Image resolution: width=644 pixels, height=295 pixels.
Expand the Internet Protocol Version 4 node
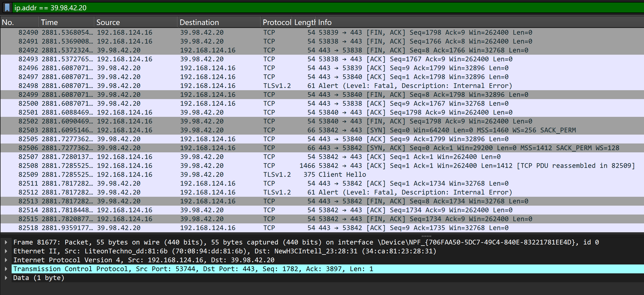(6, 260)
